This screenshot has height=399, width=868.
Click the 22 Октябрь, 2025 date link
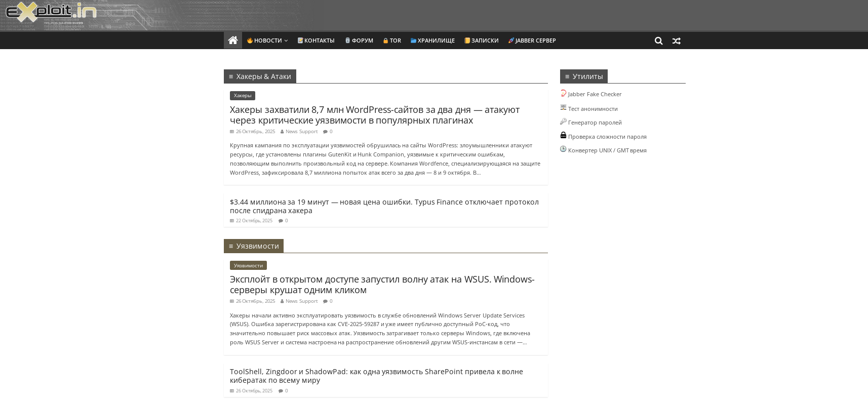(x=254, y=221)
